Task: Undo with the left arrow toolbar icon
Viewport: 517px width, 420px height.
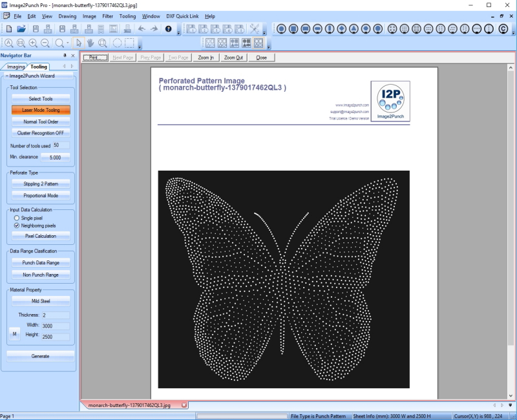Action: point(142,29)
